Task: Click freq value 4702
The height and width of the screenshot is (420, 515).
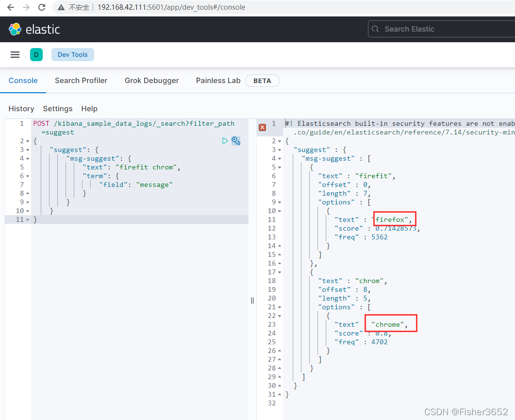Action: click(380, 342)
